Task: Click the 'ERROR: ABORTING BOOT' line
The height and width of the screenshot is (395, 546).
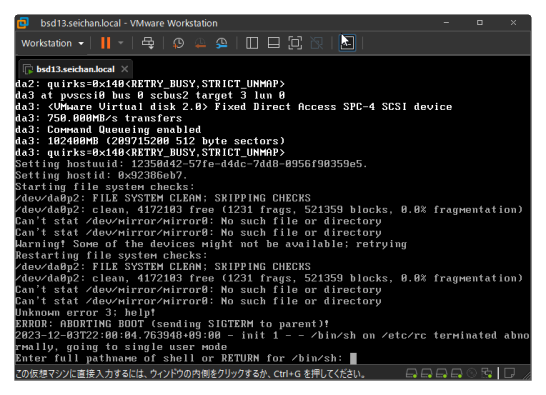Action: coord(172,324)
